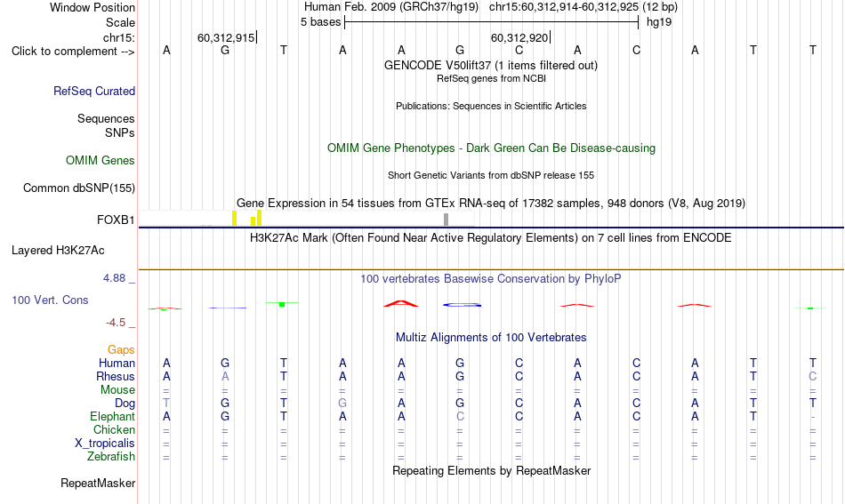845x504 pixels.
Task: Click the SNPs track label
Action: (120, 132)
